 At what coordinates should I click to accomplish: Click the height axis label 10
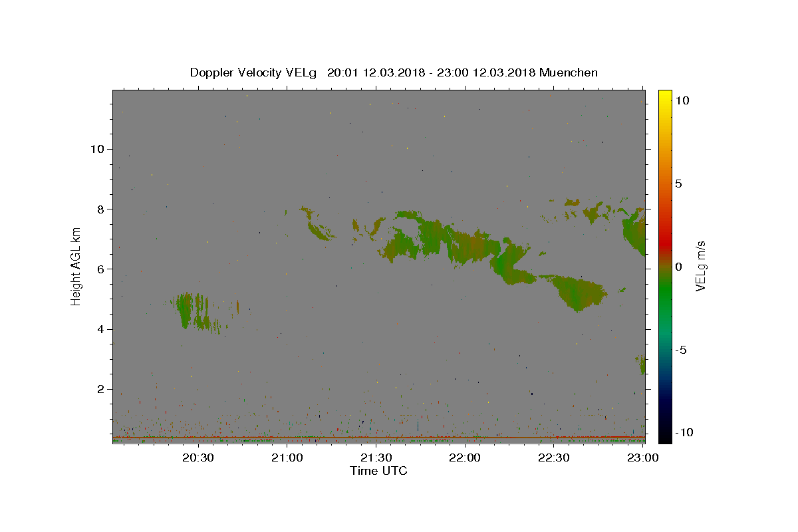click(x=96, y=149)
